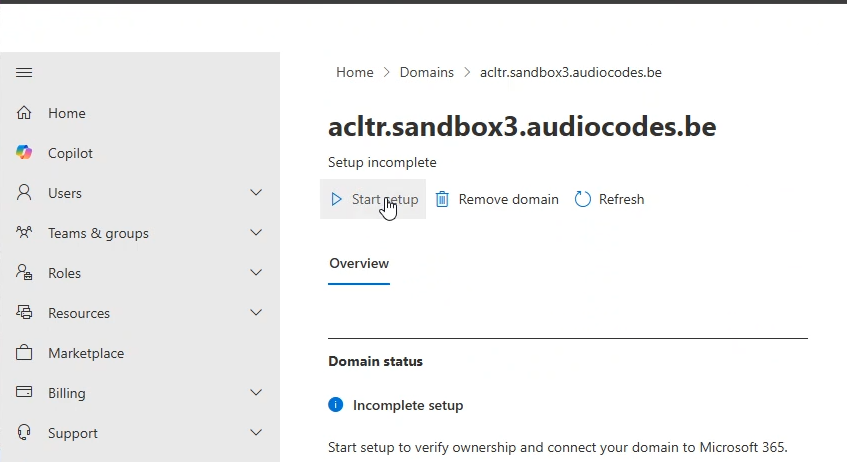Select the Resources menu label
The height and width of the screenshot is (462, 847).
(79, 313)
